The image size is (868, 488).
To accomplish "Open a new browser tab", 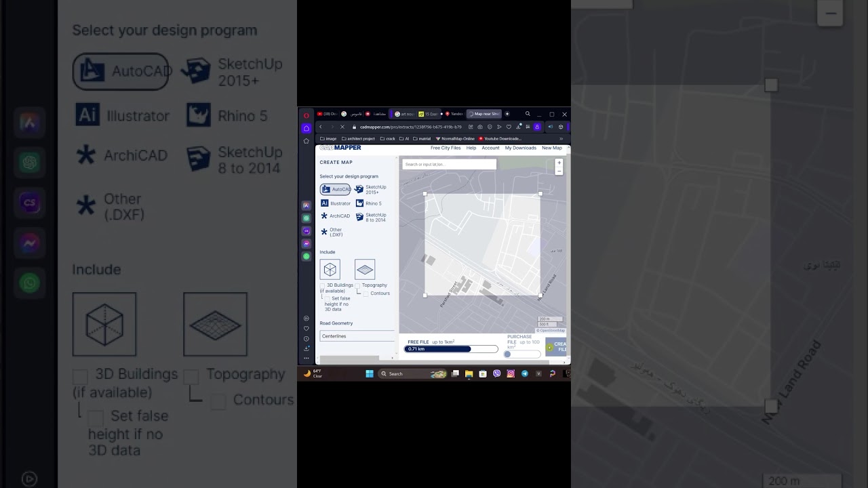I will pos(507,114).
